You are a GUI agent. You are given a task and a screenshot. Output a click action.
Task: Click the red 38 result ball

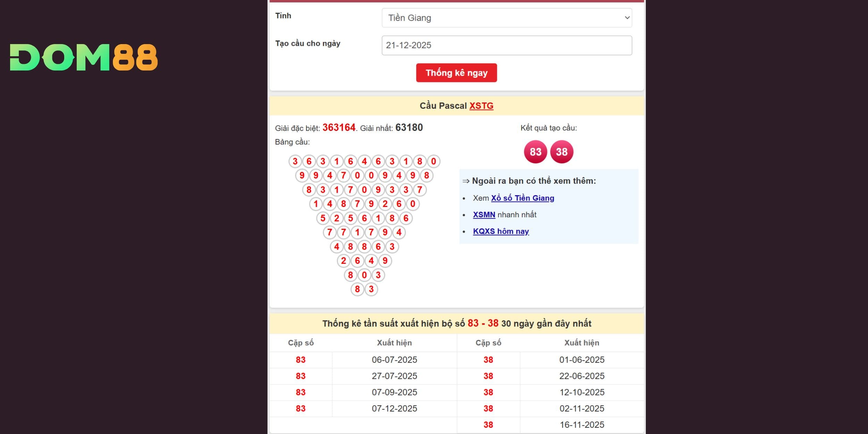(561, 152)
